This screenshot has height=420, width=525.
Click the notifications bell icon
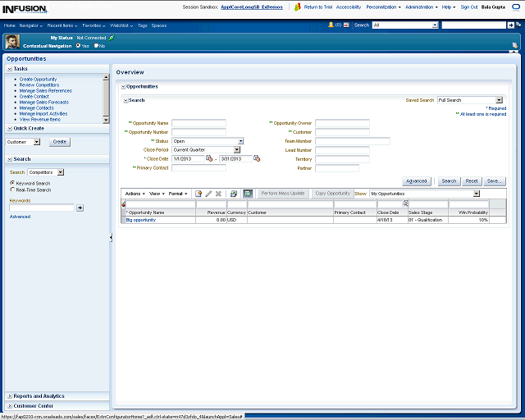[331, 25]
